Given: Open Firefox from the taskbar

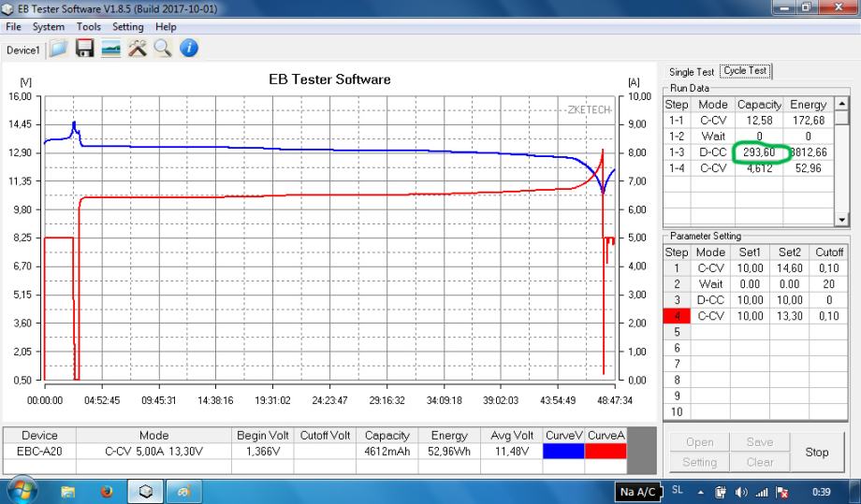Looking at the screenshot, I should click(106, 491).
